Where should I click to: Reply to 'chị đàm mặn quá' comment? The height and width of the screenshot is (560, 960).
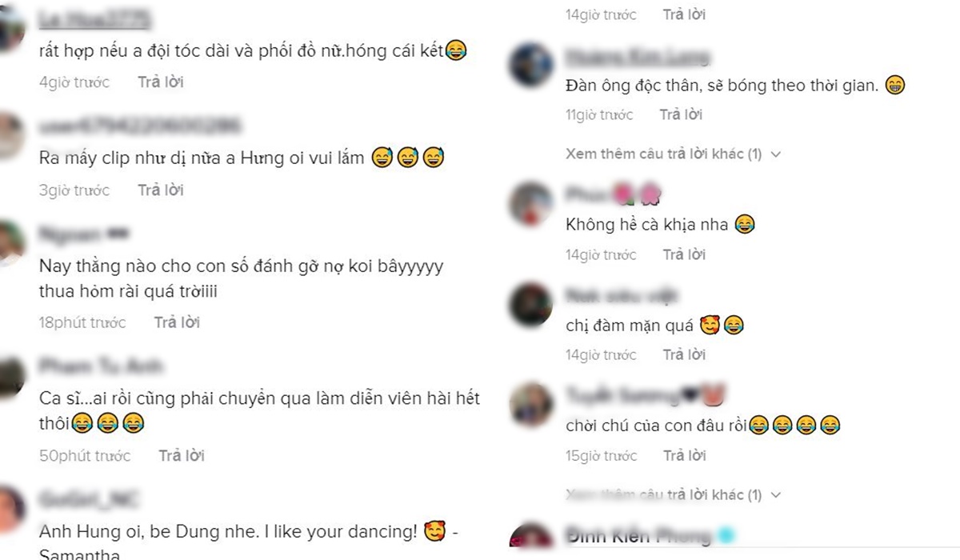pos(684,354)
